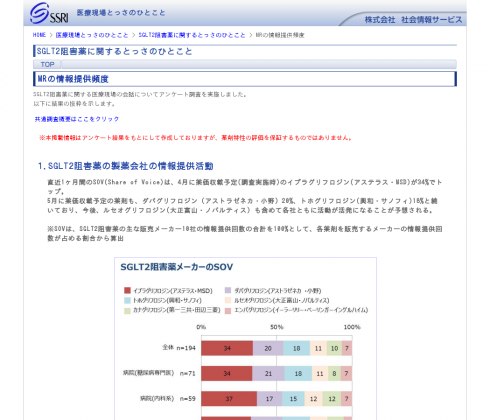Open the SGLT2阻害薬に関するとっさのひとこと breadcrumb link
The height and width of the screenshot is (420, 490).
click(192, 35)
